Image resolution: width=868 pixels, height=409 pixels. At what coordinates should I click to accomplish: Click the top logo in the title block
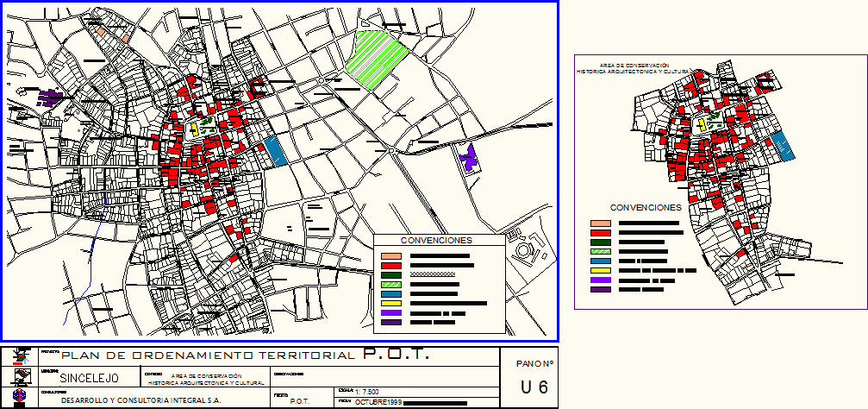[x=19, y=356]
